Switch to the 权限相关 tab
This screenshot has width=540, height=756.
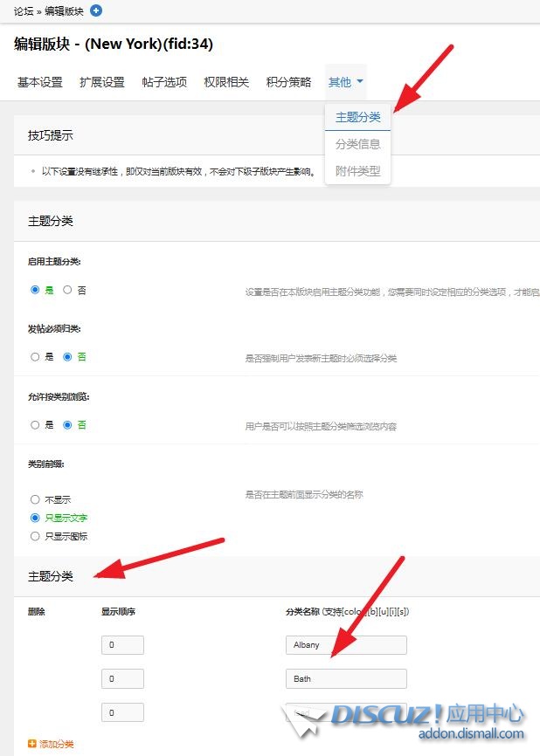pyautogui.click(x=226, y=82)
